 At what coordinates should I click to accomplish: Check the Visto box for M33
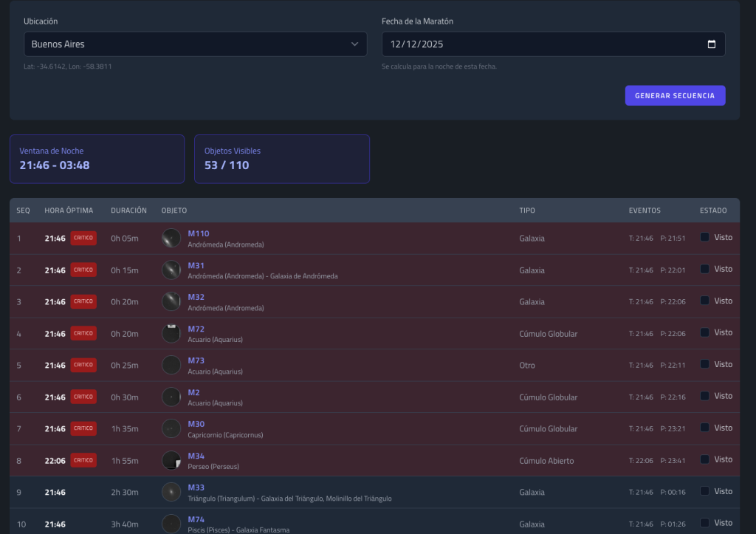coord(704,491)
